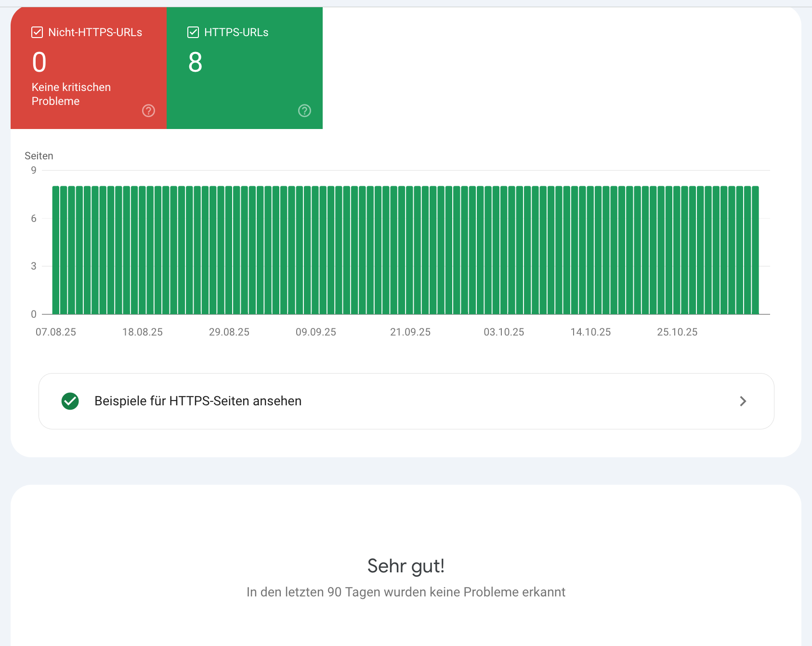Viewport: 812px width, 646px height.
Task: Expand HTTPS examples using the chevron arrow
Action: coord(743,401)
